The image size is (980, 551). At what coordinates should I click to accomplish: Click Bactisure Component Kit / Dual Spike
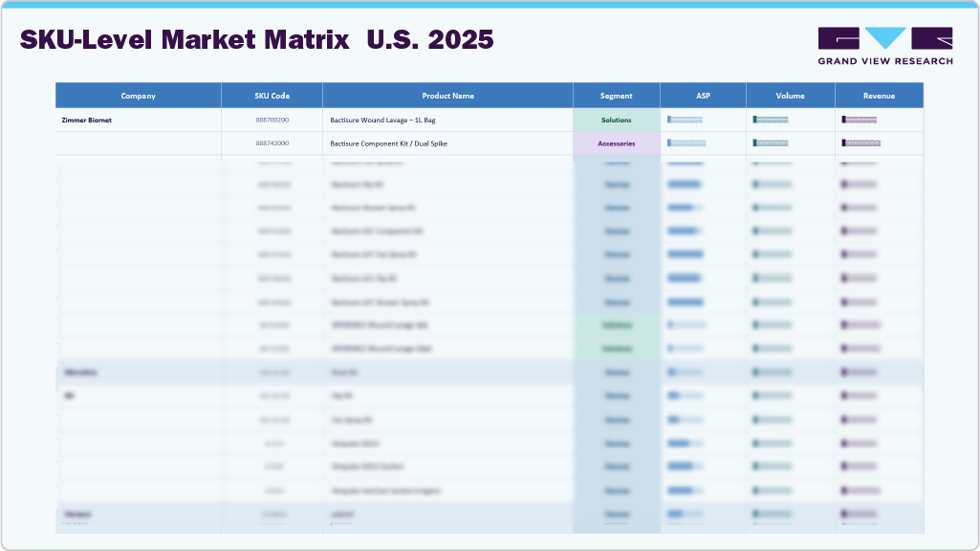click(389, 143)
